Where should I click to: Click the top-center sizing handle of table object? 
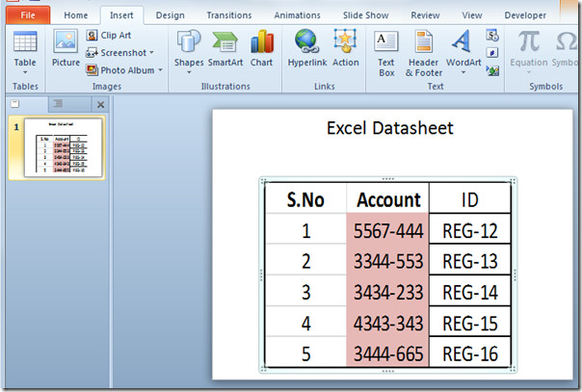[x=388, y=179]
